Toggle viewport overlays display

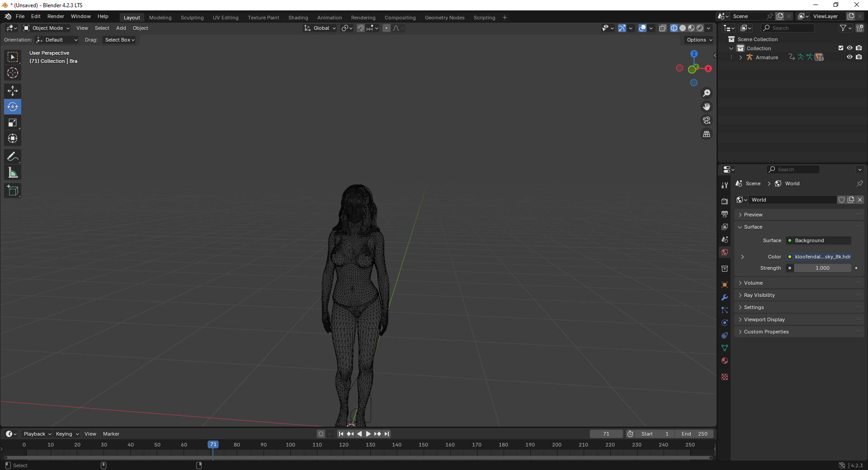click(x=642, y=28)
